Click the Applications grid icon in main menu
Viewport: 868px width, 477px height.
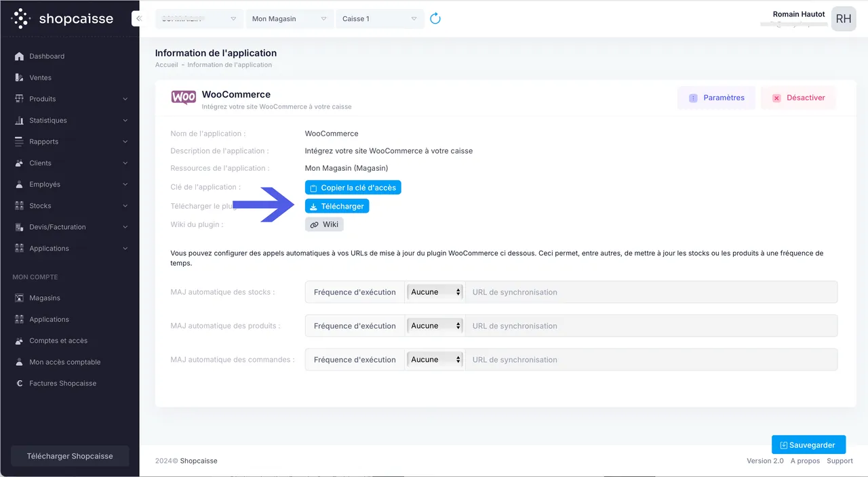coord(19,248)
